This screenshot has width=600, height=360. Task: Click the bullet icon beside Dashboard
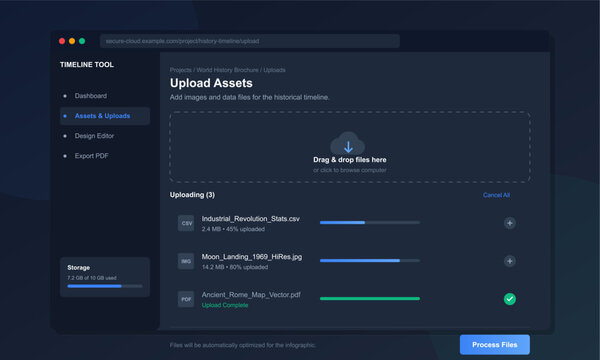coord(65,96)
